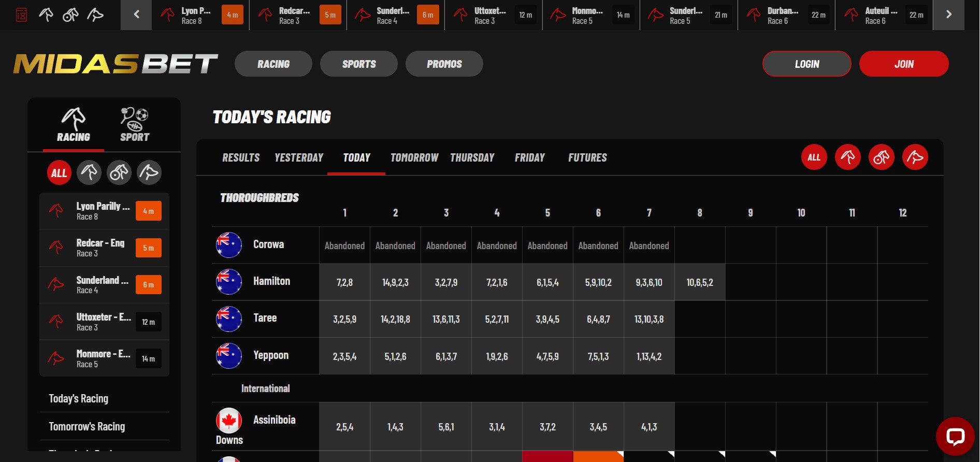Click thoroughbred horse icon in top bar
The width and height of the screenshot is (980, 462).
pos(46,15)
